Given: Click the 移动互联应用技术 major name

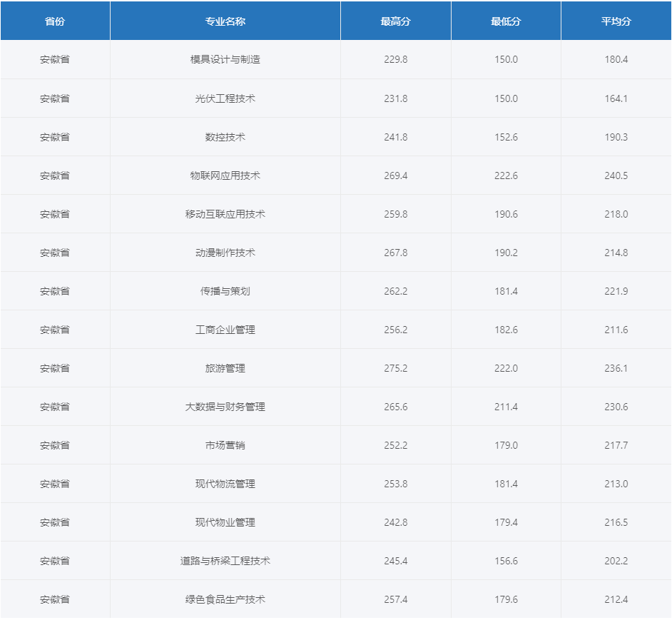Looking at the screenshot, I should click(225, 213).
